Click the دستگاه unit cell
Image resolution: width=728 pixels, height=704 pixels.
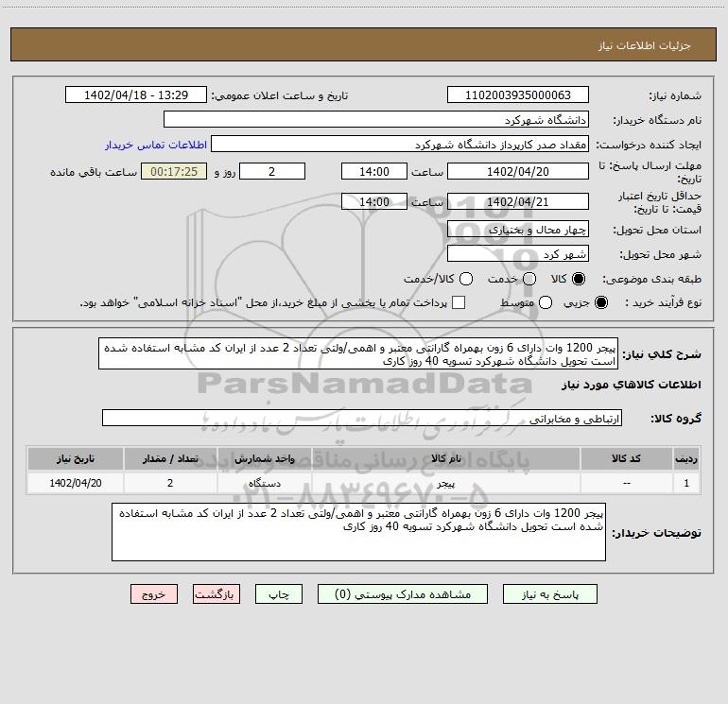pos(264,483)
